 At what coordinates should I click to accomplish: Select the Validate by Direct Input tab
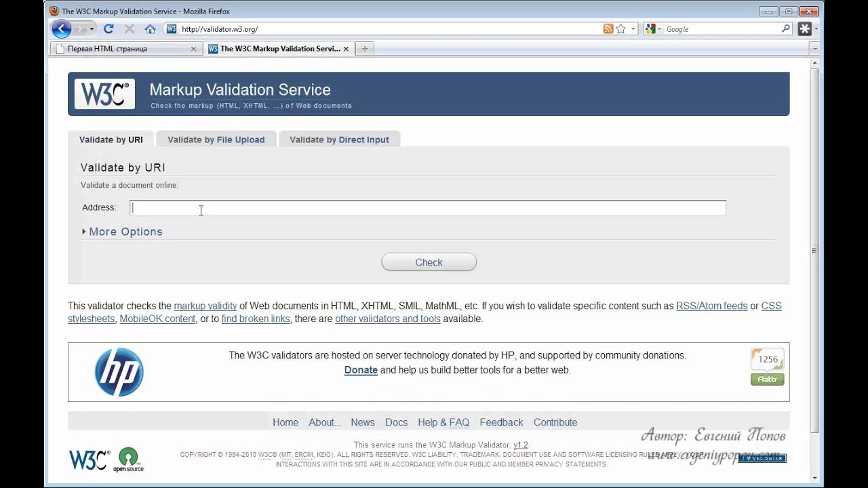point(340,140)
